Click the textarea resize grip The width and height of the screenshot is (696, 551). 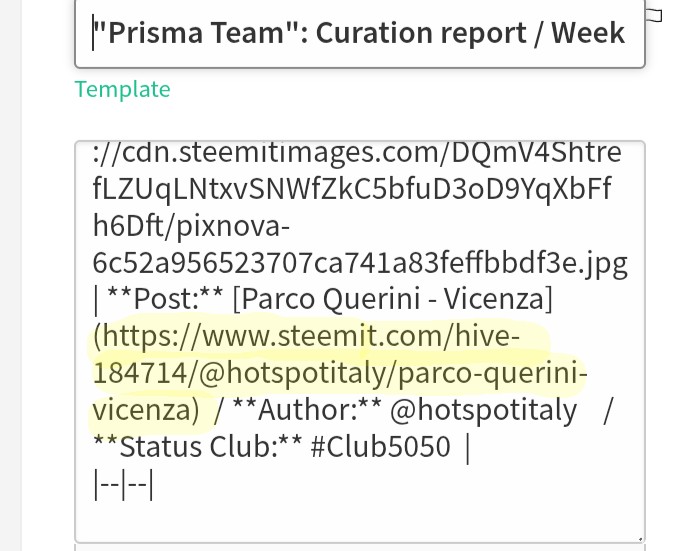pyautogui.click(x=640, y=539)
